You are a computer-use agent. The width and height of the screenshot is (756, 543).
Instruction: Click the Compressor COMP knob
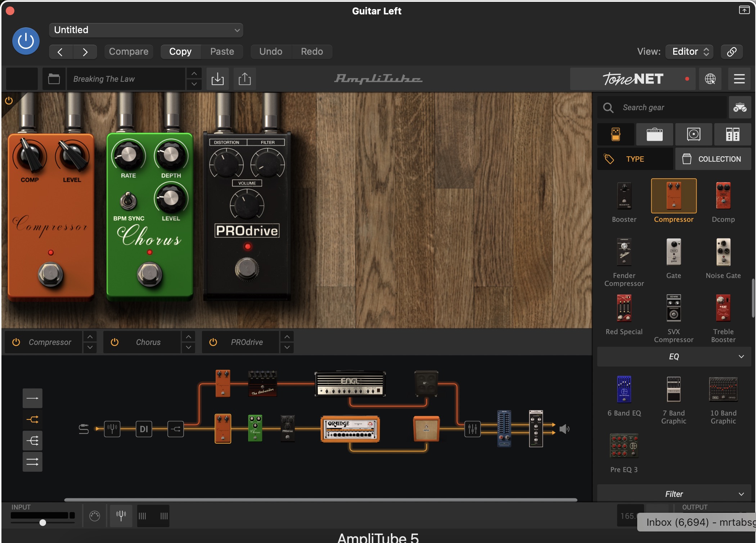[x=30, y=157]
